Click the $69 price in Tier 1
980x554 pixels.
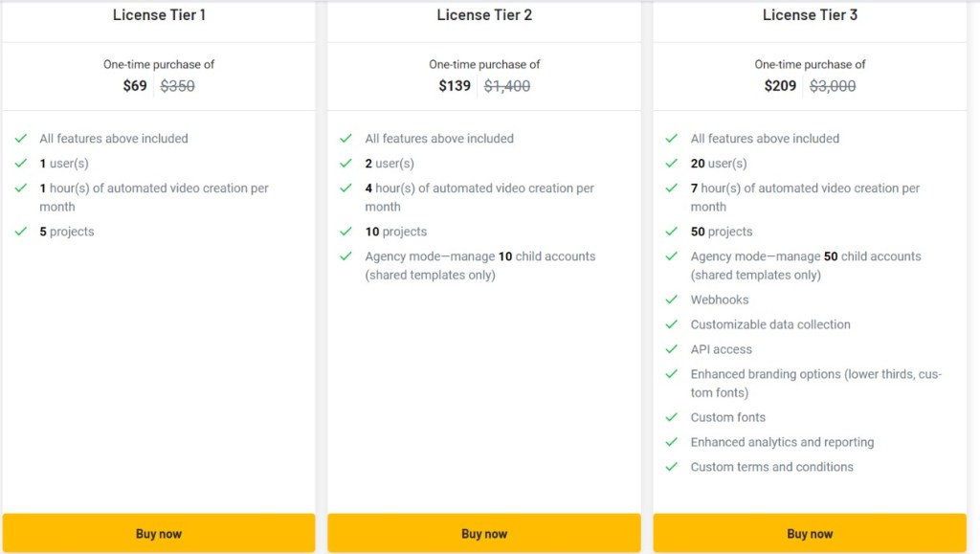tap(135, 86)
